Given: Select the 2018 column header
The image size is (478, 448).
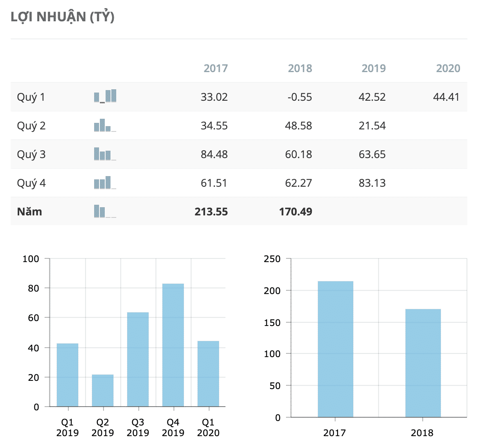Looking at the screenshot, I should click(x=300, y=68).
